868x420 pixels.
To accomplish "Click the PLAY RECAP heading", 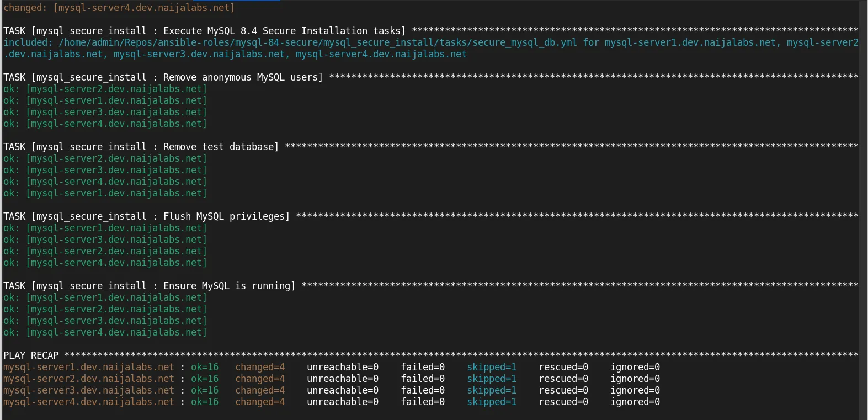I will (31, 355).
